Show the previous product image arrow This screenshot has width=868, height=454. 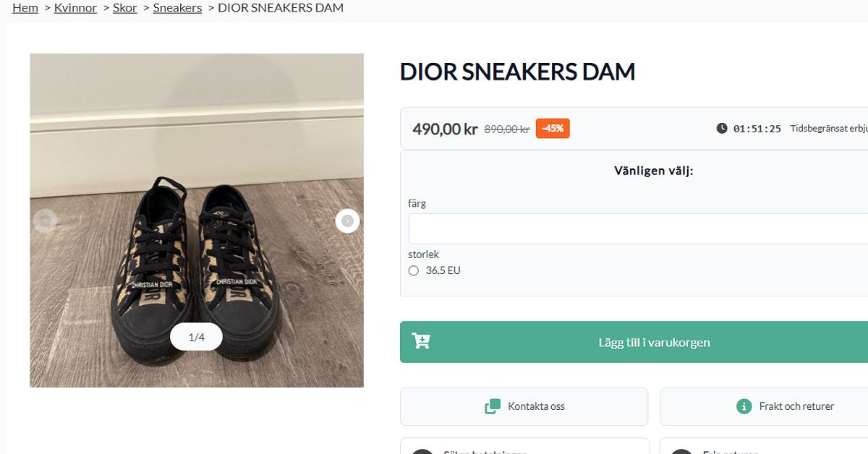click(x=45, y=220)
